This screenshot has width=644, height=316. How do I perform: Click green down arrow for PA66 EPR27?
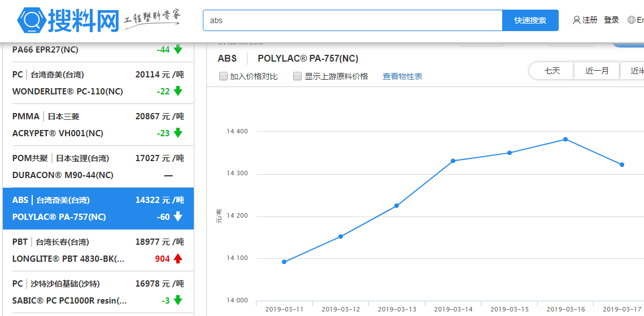[x=178, y=49]
